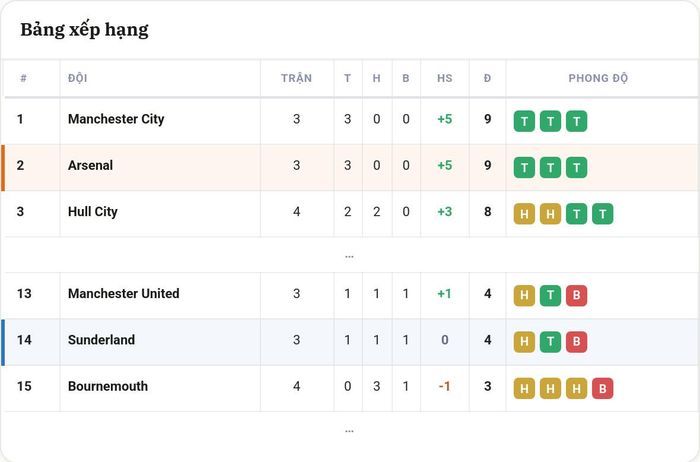The height and width of the screenshot is (462, 700).
Task: Sort by TRẬN column header
Action: (296, 78)
